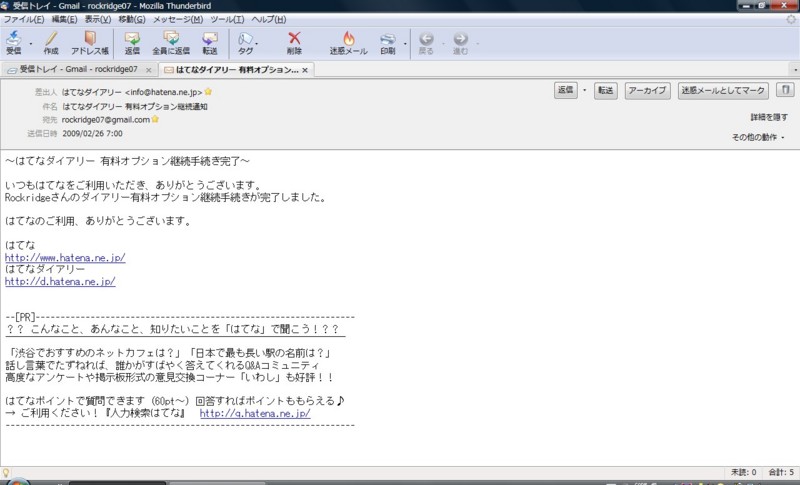Open dropdown arrow next to 戻る button
Screen dimensions: 800x485
tap(443, 43)
